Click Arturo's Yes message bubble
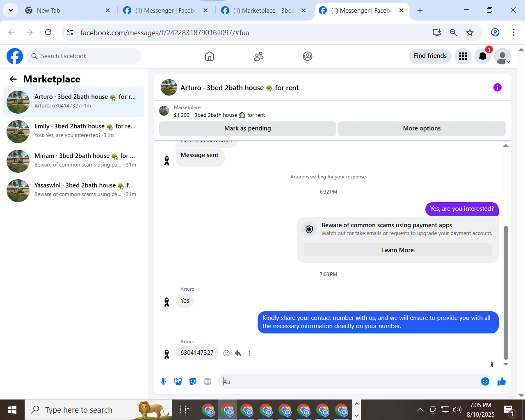The height and width of the screenshot is (420, 525). [185, 301]
